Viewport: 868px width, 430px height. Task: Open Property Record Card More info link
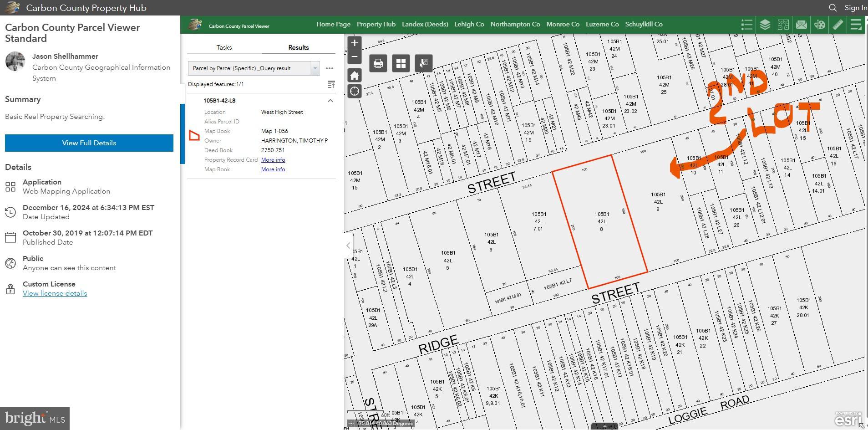click(x=273, y=160)
